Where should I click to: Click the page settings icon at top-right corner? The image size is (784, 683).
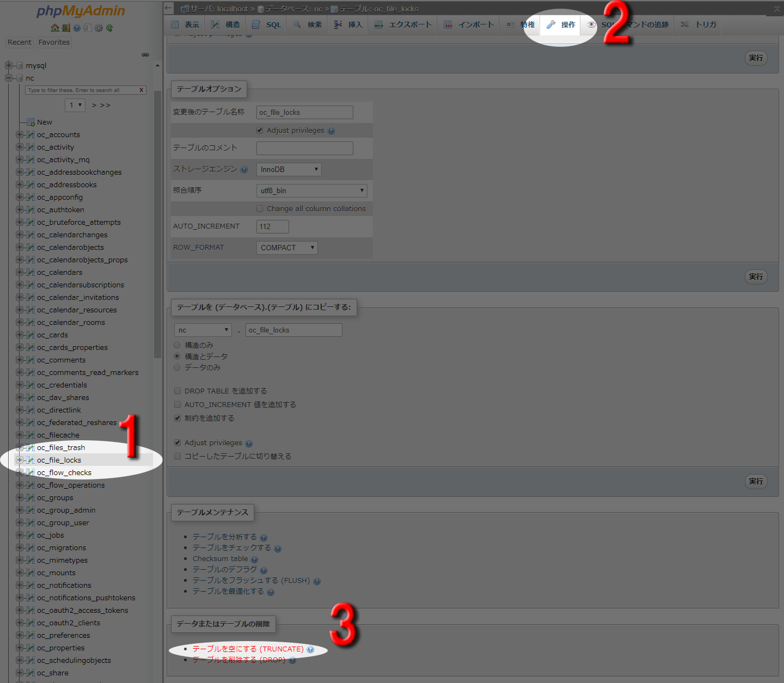[x=777, y=9]
